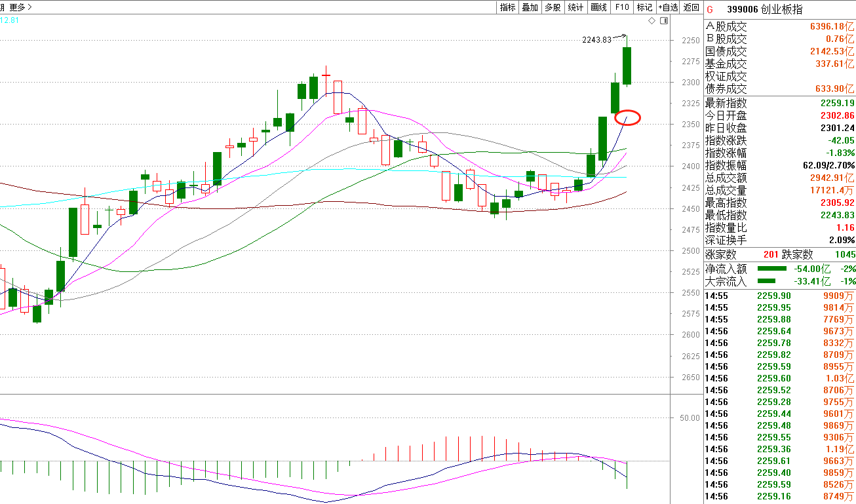Select last tick row priced 2259.16
The width and height of the screenshot is (856, 504).
coord(780,496)
